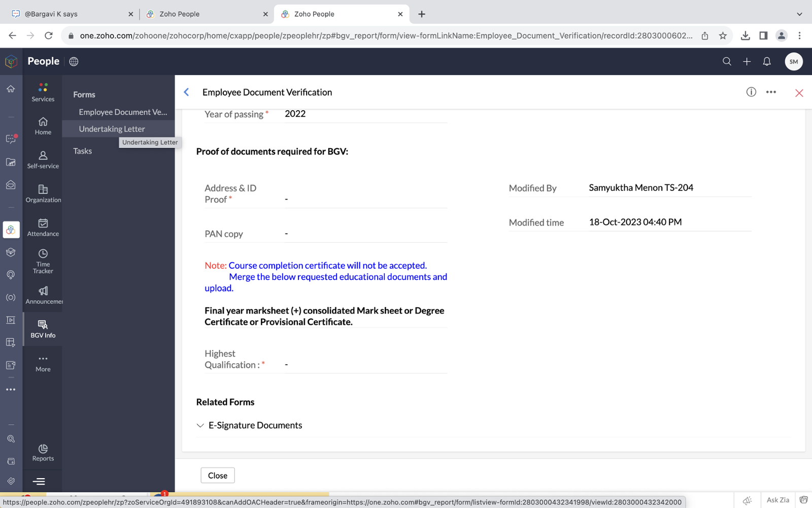Expand the More sidebar options
The height and width of the screenshot is (508, 812).
[43, 363]
